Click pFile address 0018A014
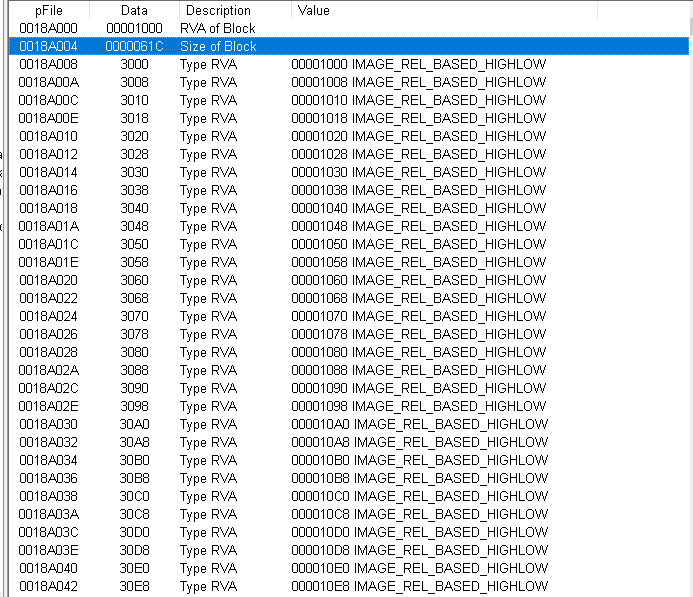 [x=49, y=172]
